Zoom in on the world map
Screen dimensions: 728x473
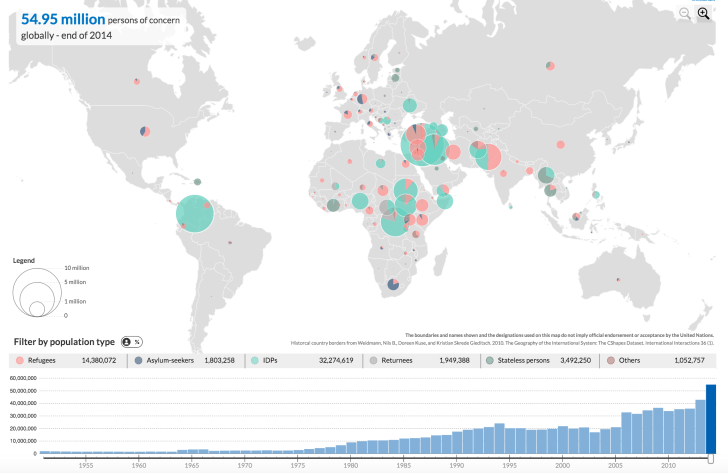(x=703, y=13)
